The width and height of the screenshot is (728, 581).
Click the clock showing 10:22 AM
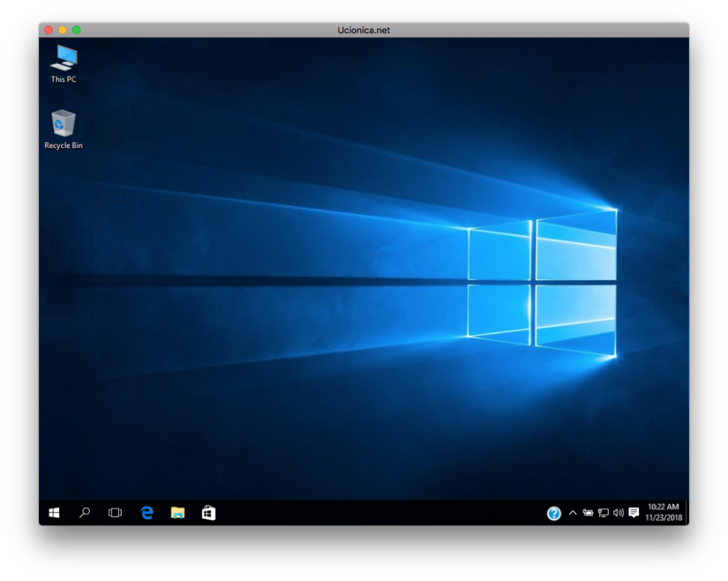[663, 512]
